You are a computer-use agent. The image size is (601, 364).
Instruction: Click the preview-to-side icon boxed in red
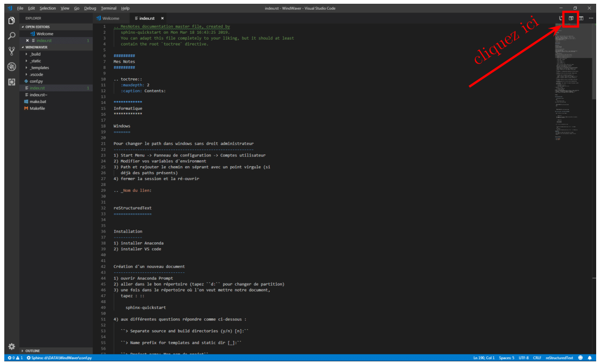pyautogui.click(x=571, y=18)
